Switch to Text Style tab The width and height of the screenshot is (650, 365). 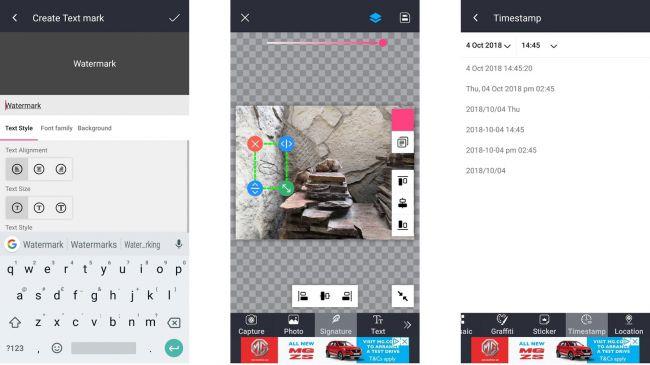[x=19, y=128]
